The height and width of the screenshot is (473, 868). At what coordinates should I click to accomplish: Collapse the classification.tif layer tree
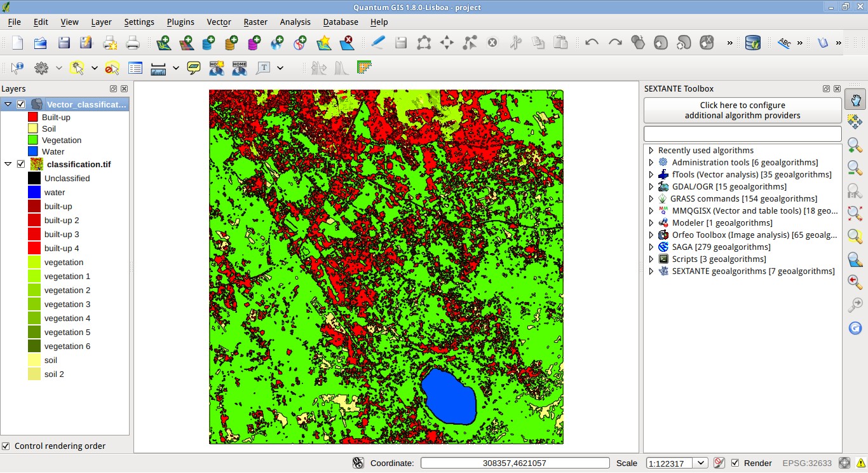pyautogui.click(x=8, y=164)
